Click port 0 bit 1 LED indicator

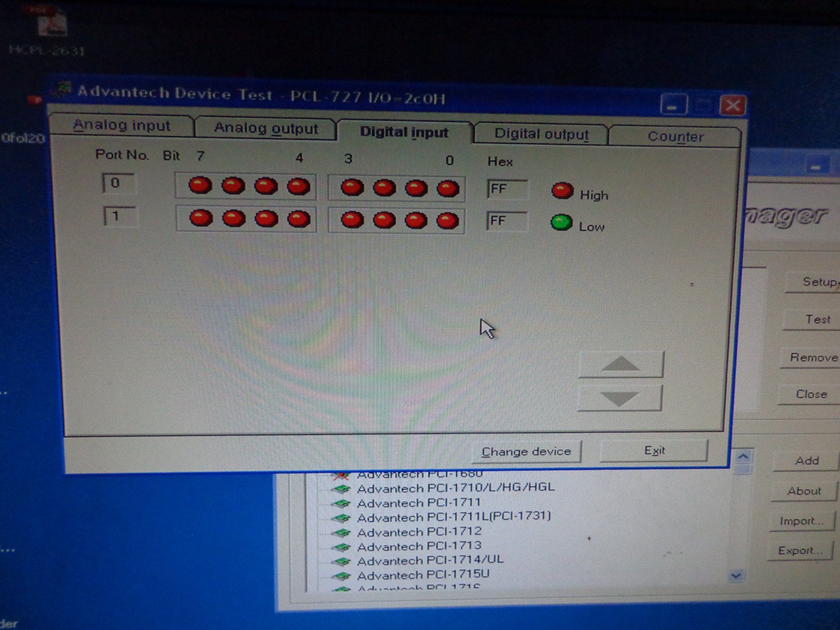(x=416, y=189)
